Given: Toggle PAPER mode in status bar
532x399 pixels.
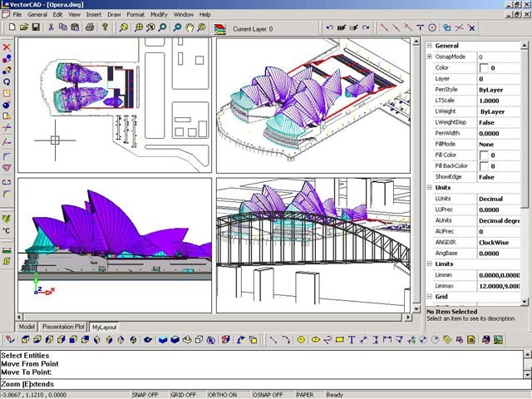Looking at the screenshot, I should 305,395.
